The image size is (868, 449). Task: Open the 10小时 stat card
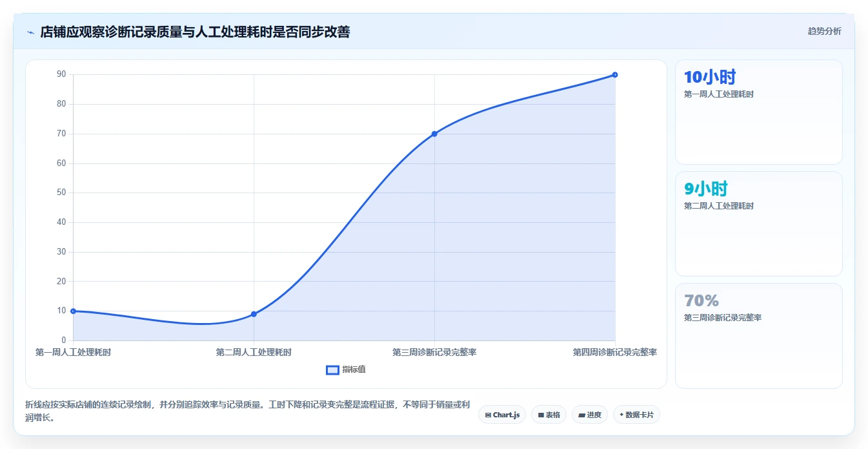click(759, 112)
